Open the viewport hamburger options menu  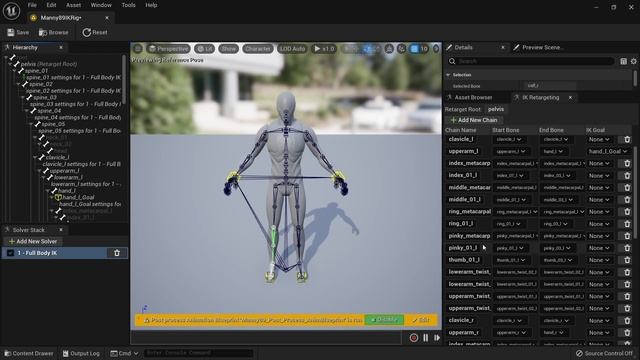[x=138, y=49]
